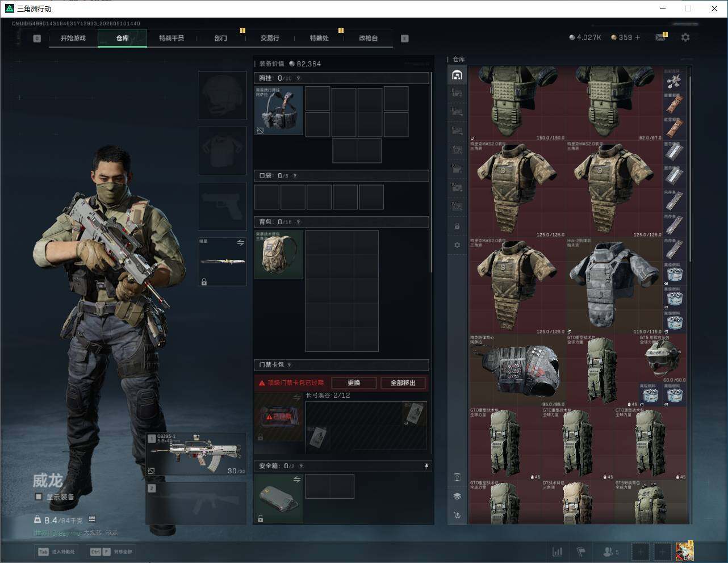Click the swap arrows on the melee weapon slot

(x=240, y=242)
